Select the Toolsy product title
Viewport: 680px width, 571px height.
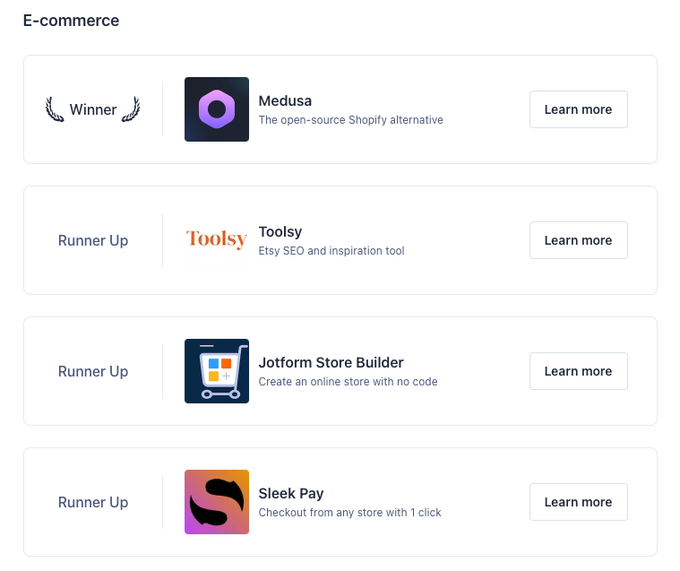pyautogui.click(x=280, y=232)
